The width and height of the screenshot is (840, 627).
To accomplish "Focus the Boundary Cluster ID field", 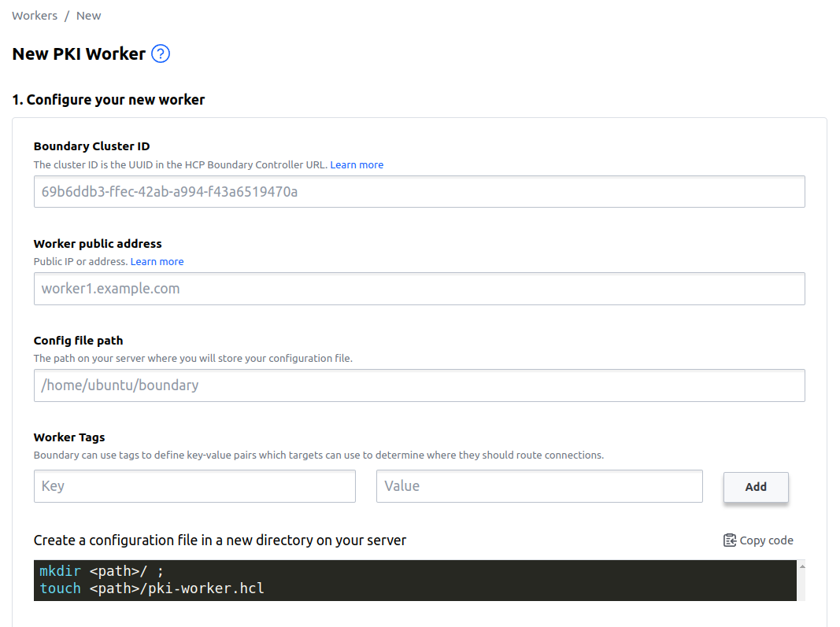I will (x=419, y=192).
